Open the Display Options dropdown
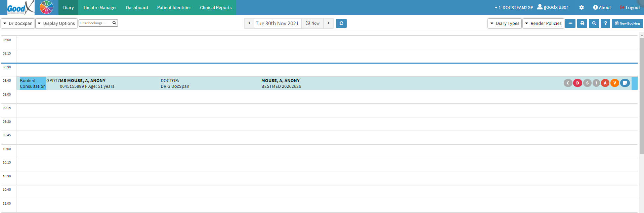The image size is (644, 213). click(x=56, y=23)
